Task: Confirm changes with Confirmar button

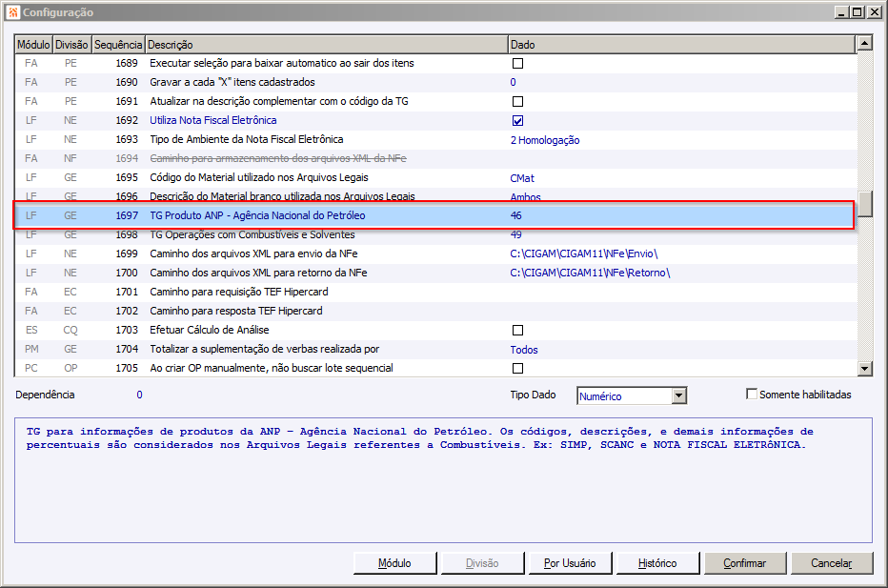Action: coord(745,563)
